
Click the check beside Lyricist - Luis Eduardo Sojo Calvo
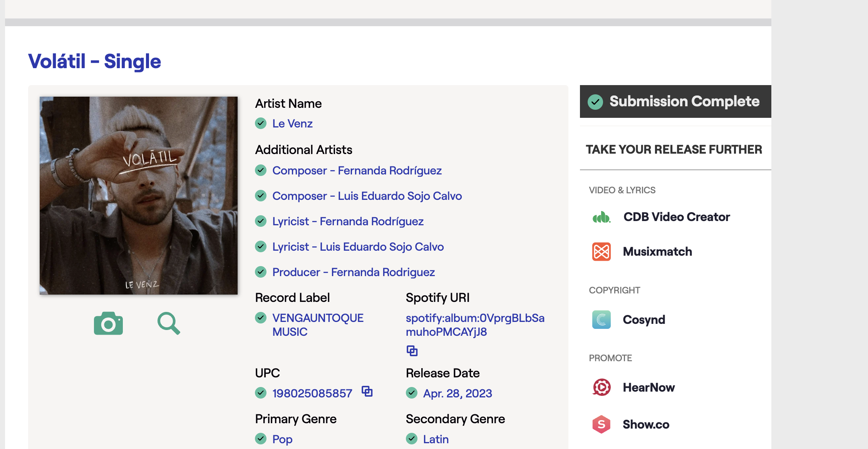point(261,246)
